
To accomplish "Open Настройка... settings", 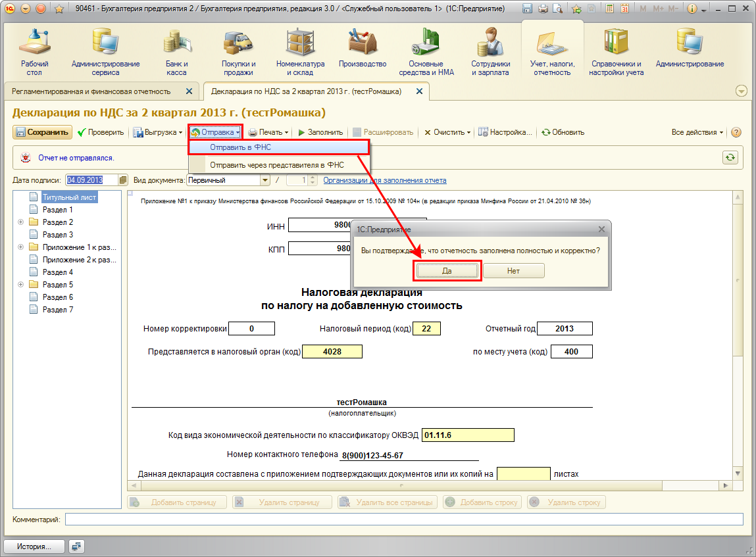I will (x=505, y=132).
